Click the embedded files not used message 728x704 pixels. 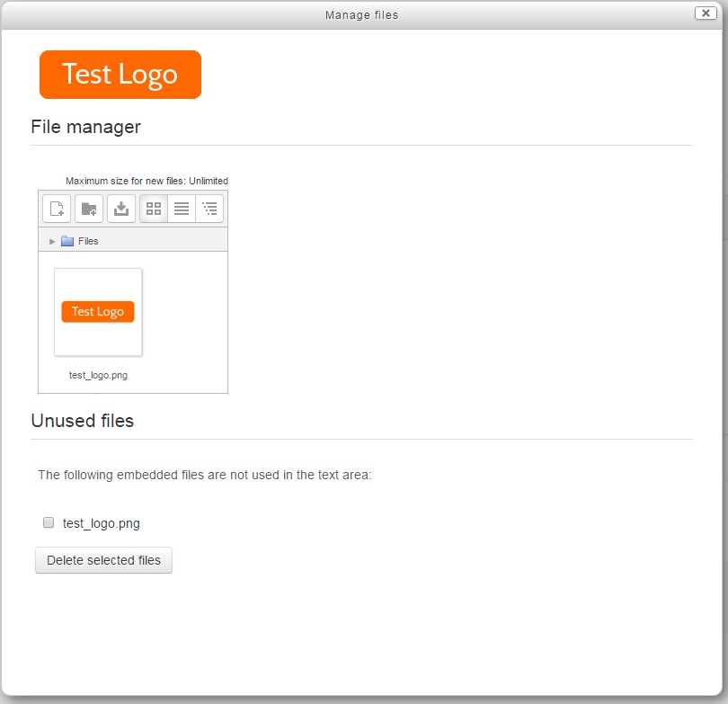click(204, 475)
